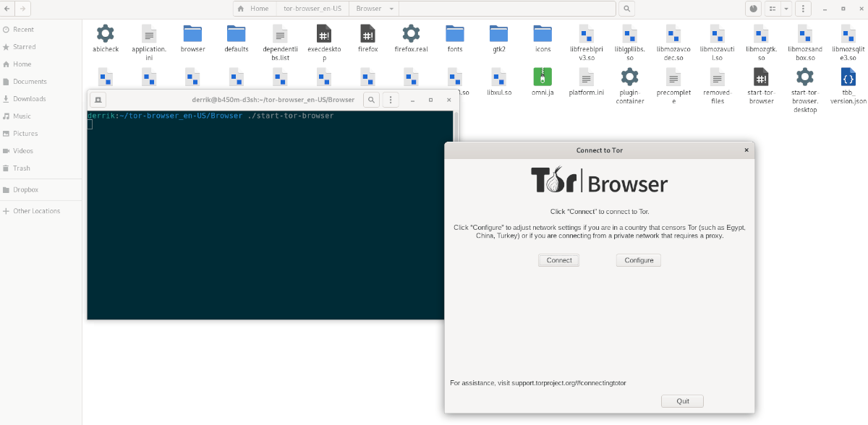Select the firefox.real executable

411,33
